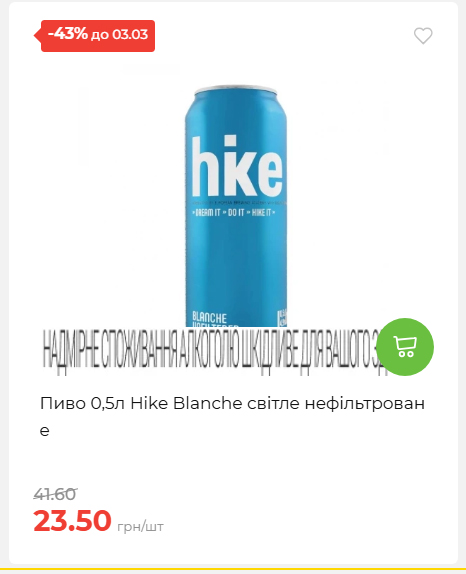Open product title Пиво 0,5л Hike Blanche
The height and width of the screenshot is (574, 466).
(232, 417)
